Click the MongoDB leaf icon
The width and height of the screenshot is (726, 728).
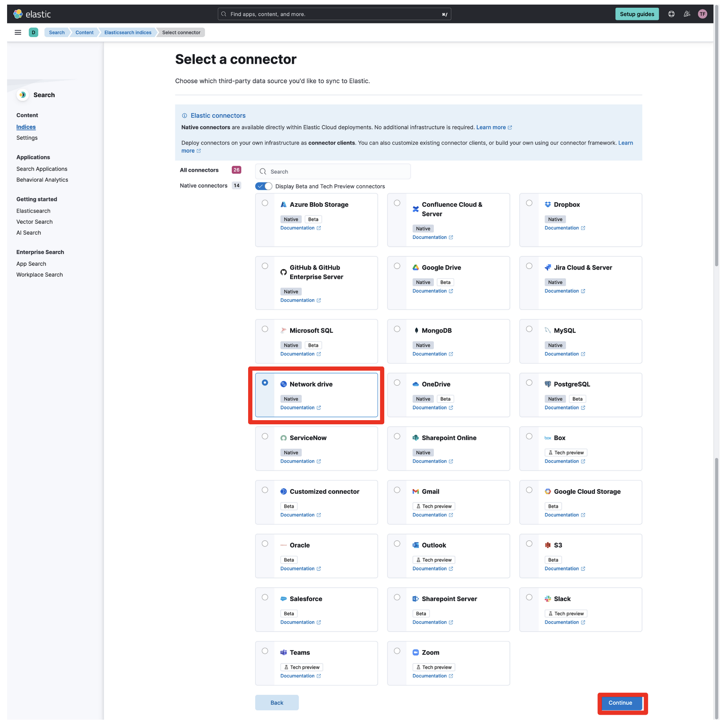(416, 330)
